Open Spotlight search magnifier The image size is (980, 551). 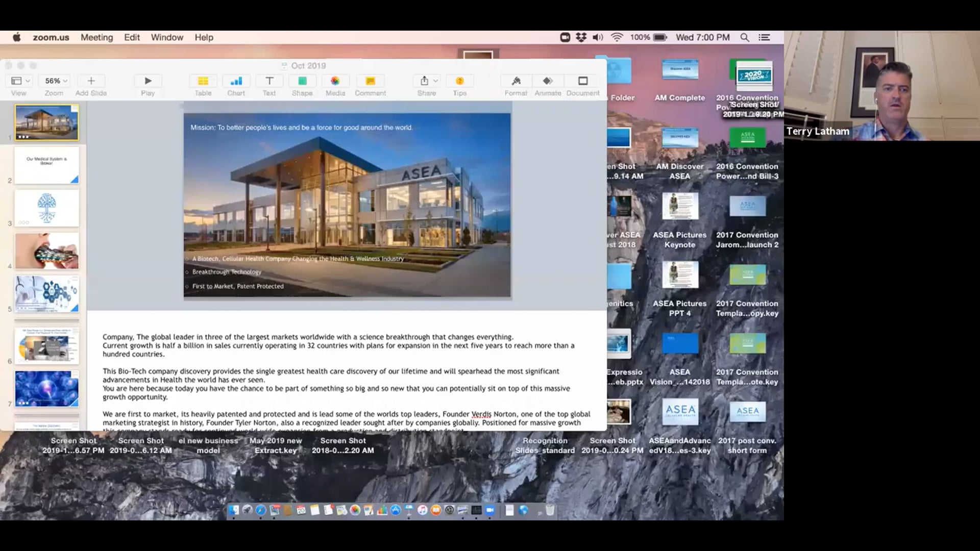[745, 37]
